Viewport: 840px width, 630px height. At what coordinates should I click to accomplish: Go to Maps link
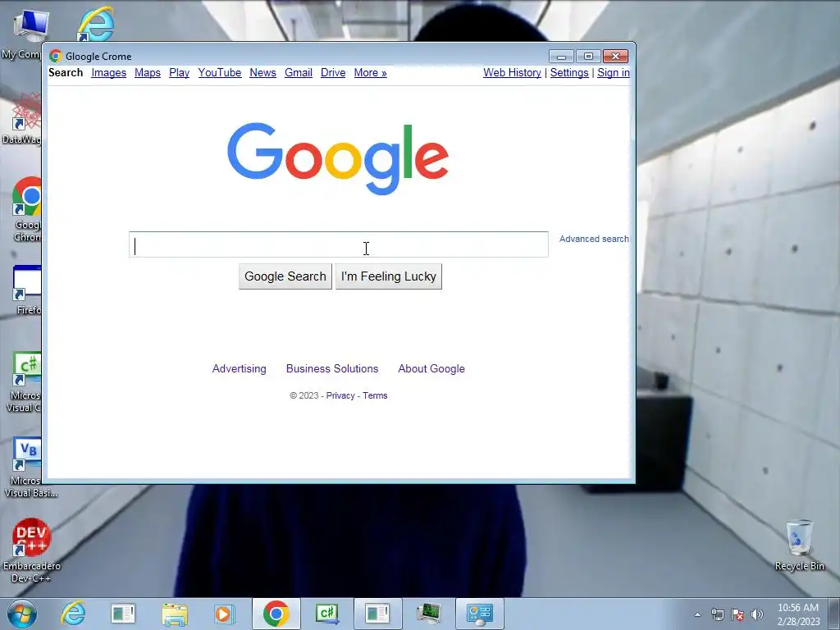click(x=148, y=73)
